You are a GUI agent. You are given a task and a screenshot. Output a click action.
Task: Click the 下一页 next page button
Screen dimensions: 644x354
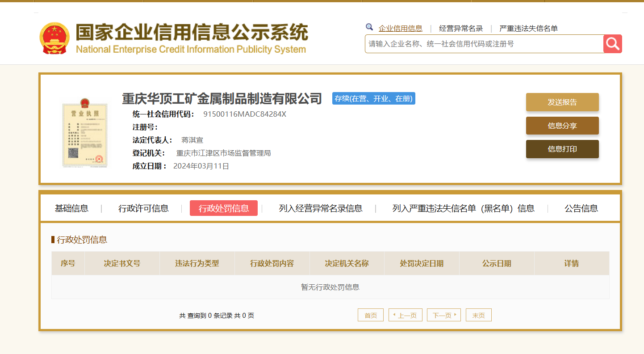click(444, 315)
